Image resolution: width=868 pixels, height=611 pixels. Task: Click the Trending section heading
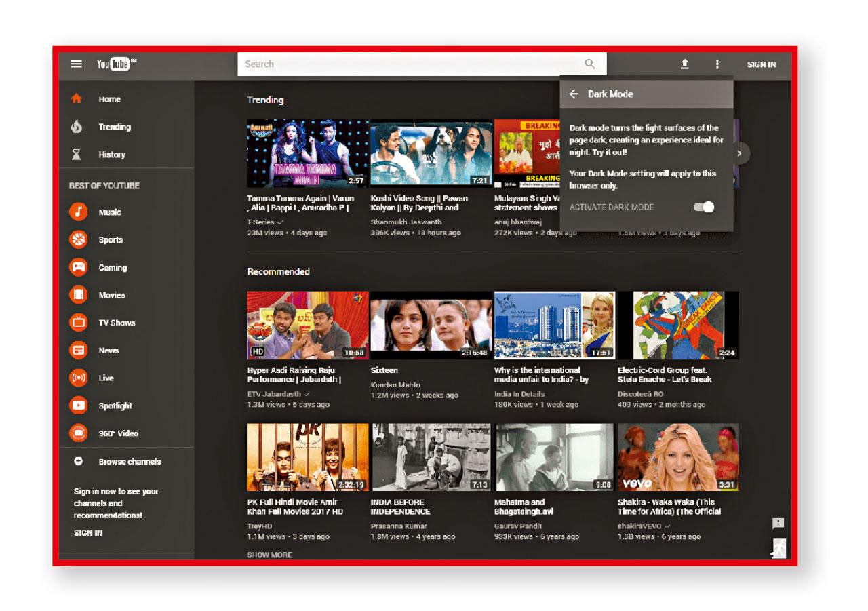tap(265, 100)
